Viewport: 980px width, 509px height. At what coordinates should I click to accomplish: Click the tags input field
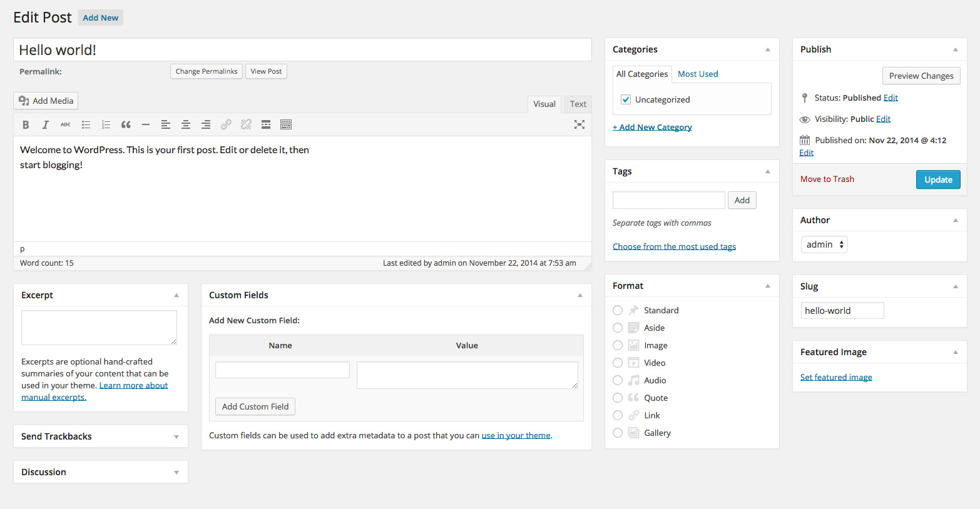click(668, 200)
